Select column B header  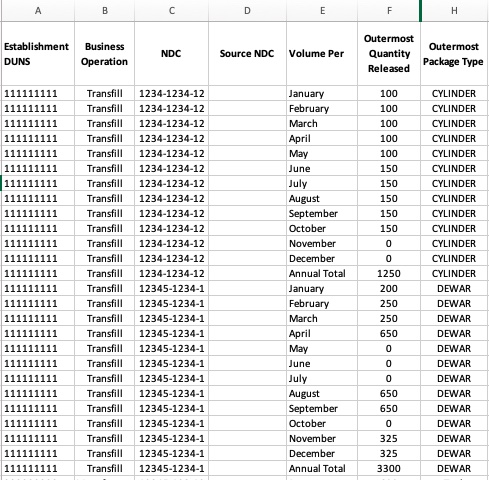(x=105, y=11)
